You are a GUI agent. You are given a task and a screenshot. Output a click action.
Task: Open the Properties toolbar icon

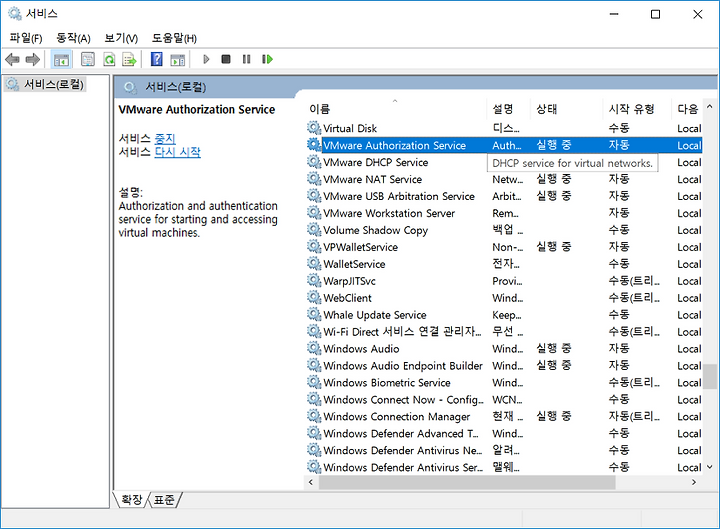(88, 59)
